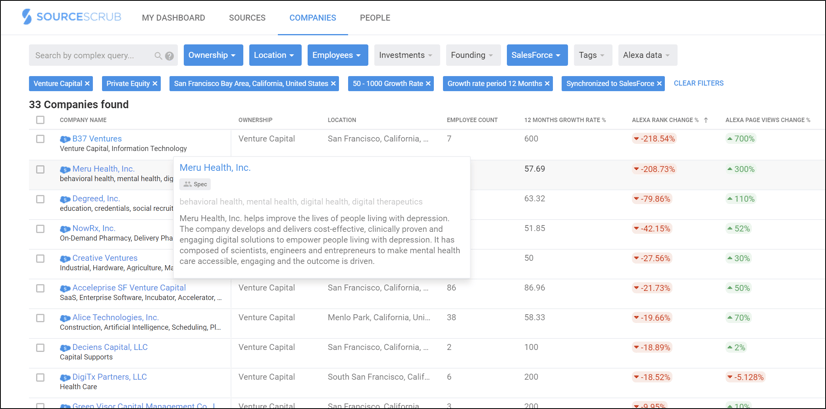
Task: Open the search help question-mark icon
Action: click(x=170, y=56)
